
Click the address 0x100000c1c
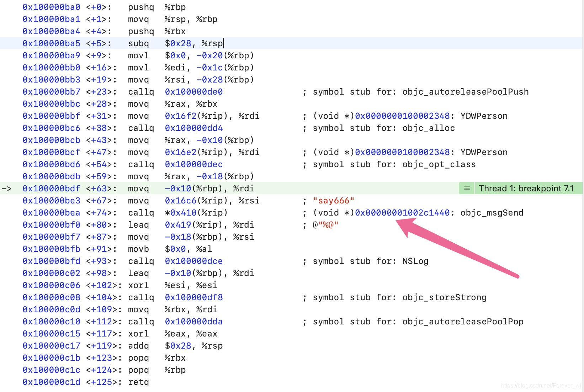[52, 370]
